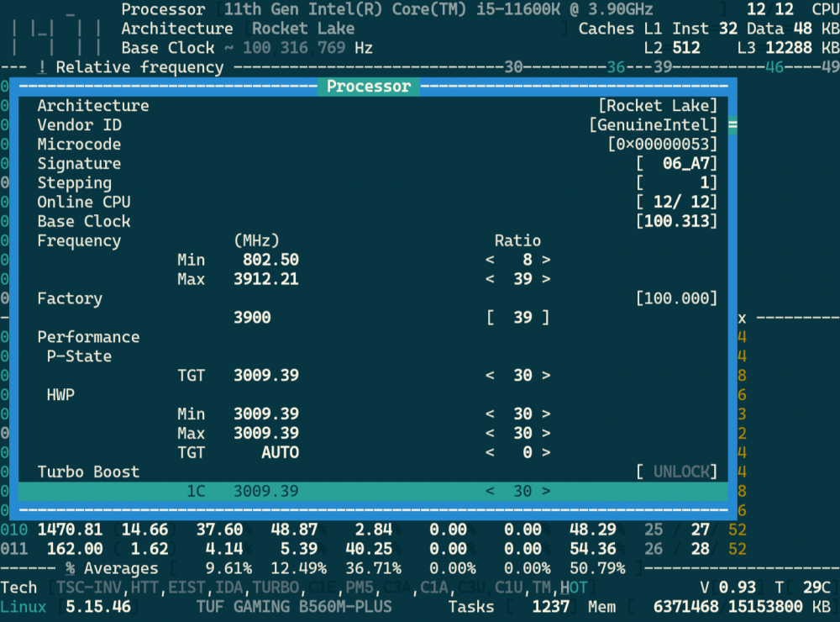Click the Tasks count 1237
The width and height of the screenshot is (840, 622).
tap(551, 607)
